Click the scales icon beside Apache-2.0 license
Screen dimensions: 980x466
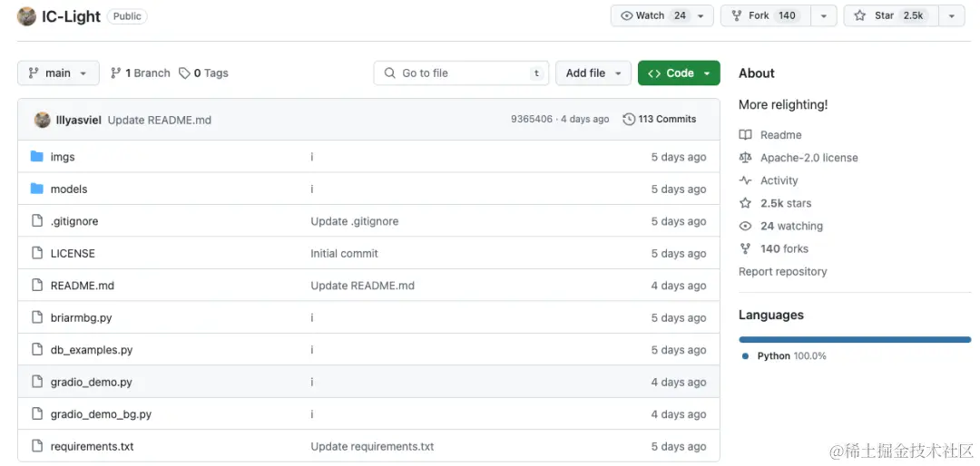pyautogui.click(x=745, y=158)
